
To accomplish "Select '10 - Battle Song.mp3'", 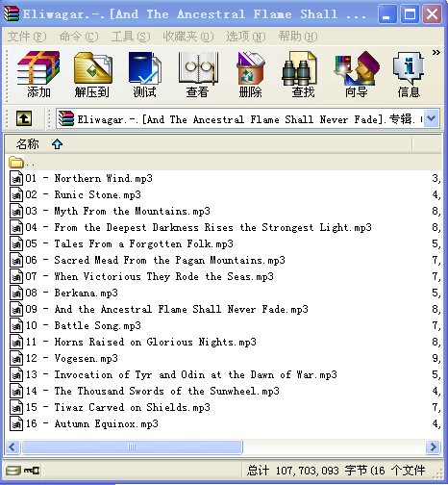I will click(x=75, y=325).
